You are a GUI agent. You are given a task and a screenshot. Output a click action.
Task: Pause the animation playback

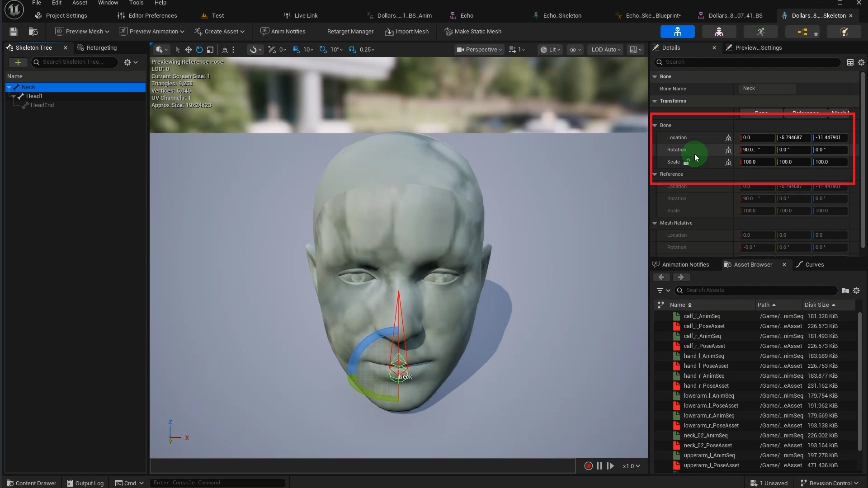click(599, 466)
